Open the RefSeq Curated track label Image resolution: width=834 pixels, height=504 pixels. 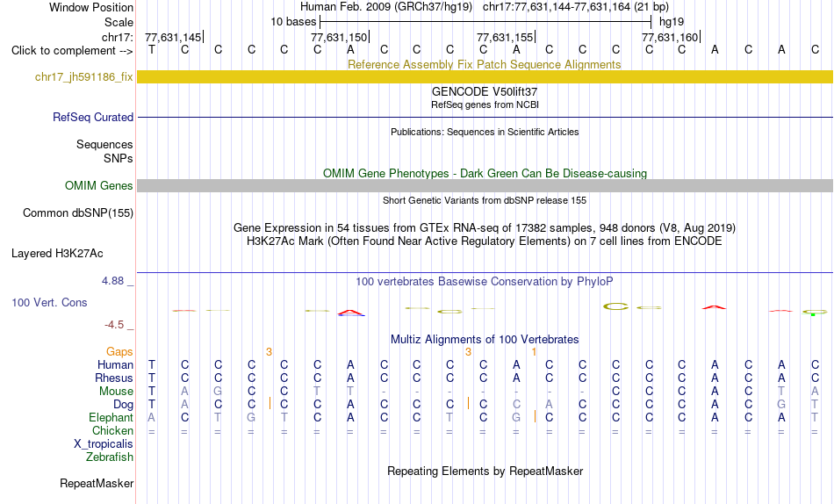pos(93,117)
